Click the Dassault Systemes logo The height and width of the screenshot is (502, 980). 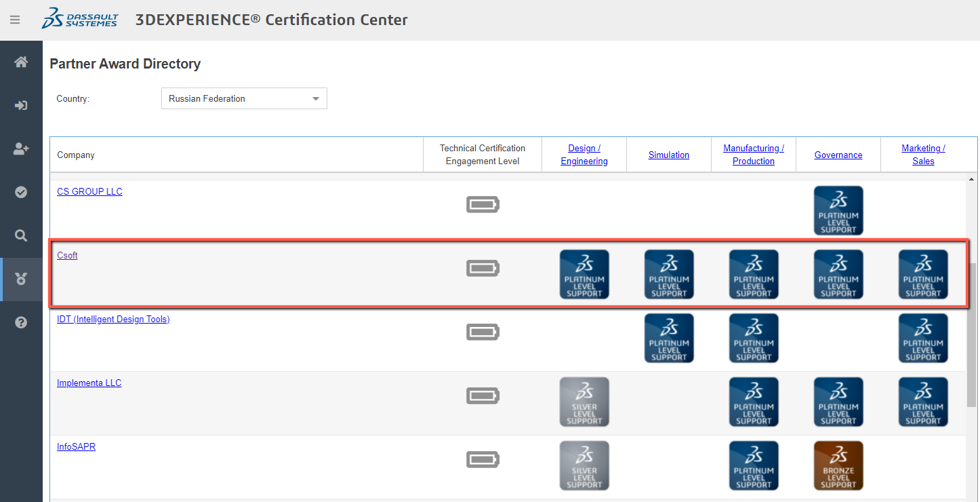tap(79, 19)
